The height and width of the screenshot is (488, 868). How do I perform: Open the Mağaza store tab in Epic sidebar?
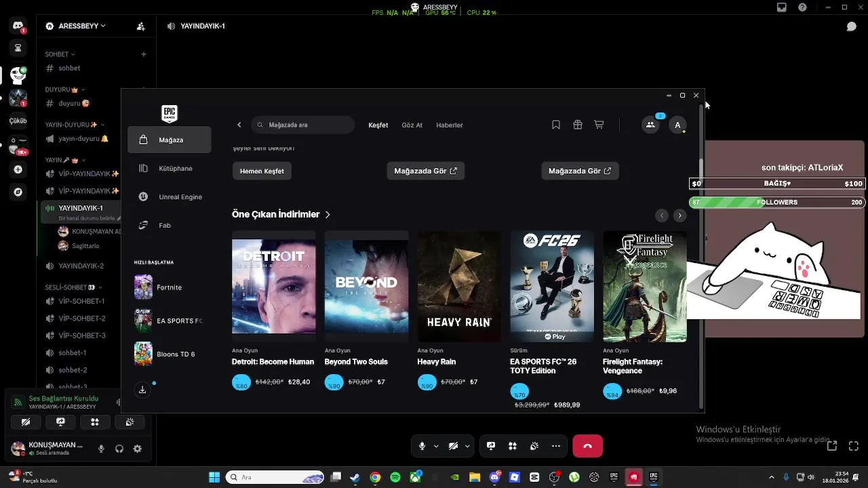[170, 140]
